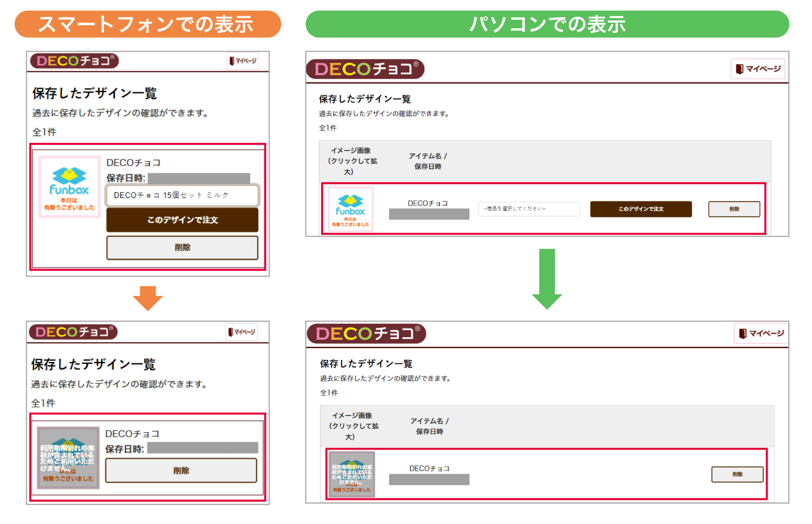Viewport: 812px width, 524px height.
Task: Click DECOチョコ logo in lower PC screenshot
Action: (366, 334)
